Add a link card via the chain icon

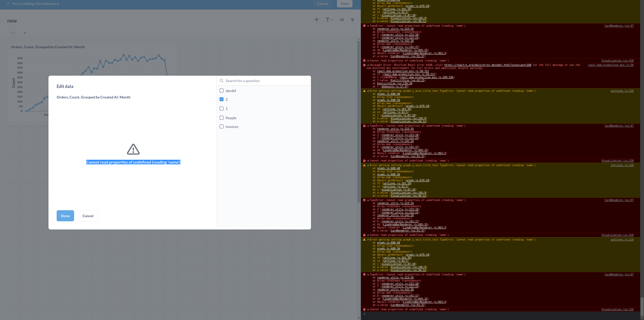pos(342,19)
